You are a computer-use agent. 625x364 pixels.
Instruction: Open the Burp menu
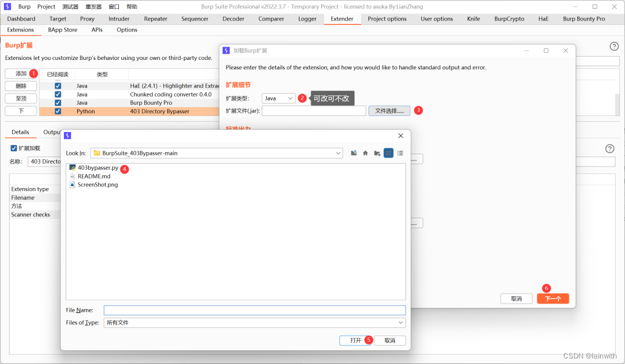coord(24,7)
